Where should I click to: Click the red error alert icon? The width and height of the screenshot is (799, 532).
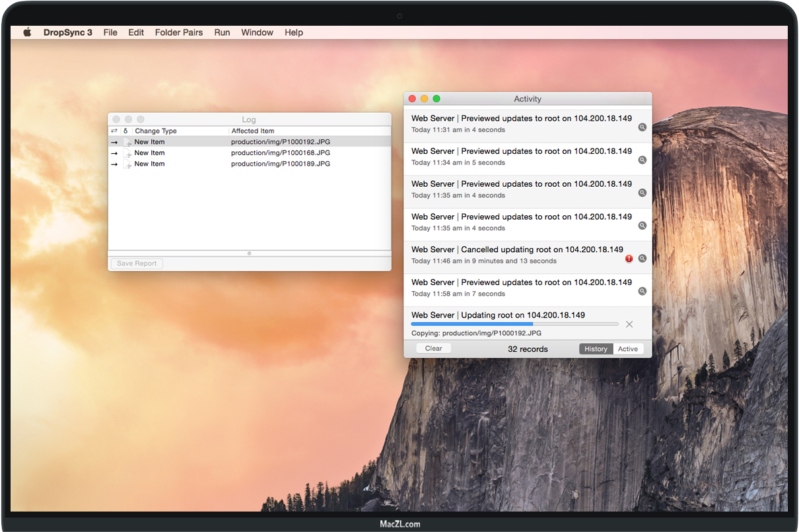coord(629,259)
